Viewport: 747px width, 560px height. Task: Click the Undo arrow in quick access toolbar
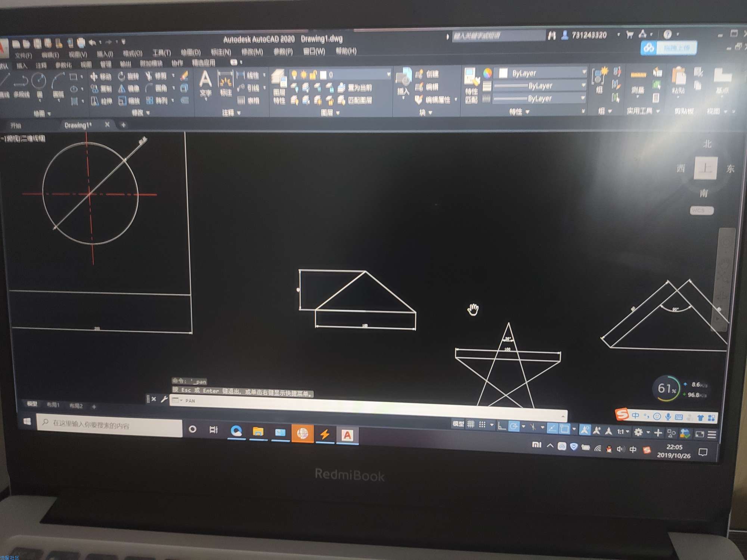click(x=92, y=42)
